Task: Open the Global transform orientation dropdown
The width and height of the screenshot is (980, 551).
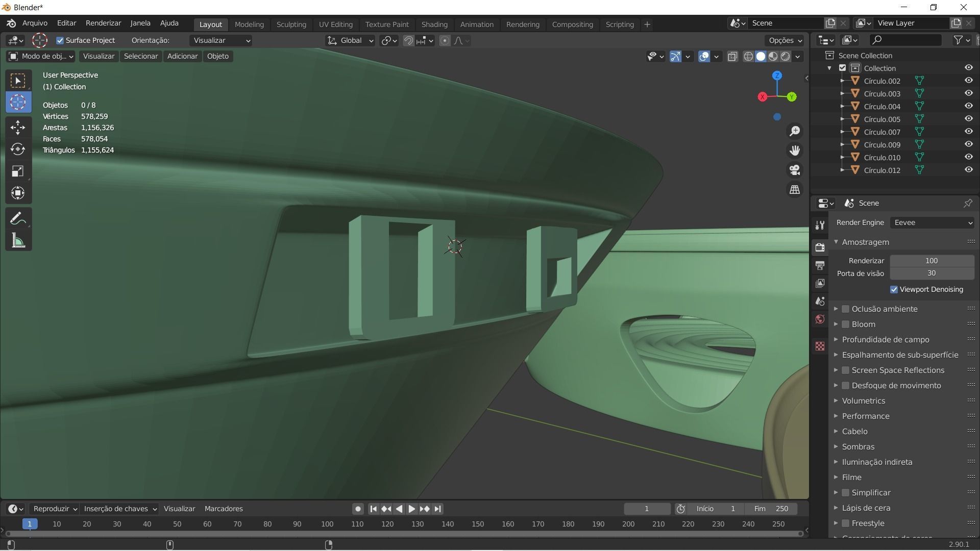Action: tap(351, 40)
